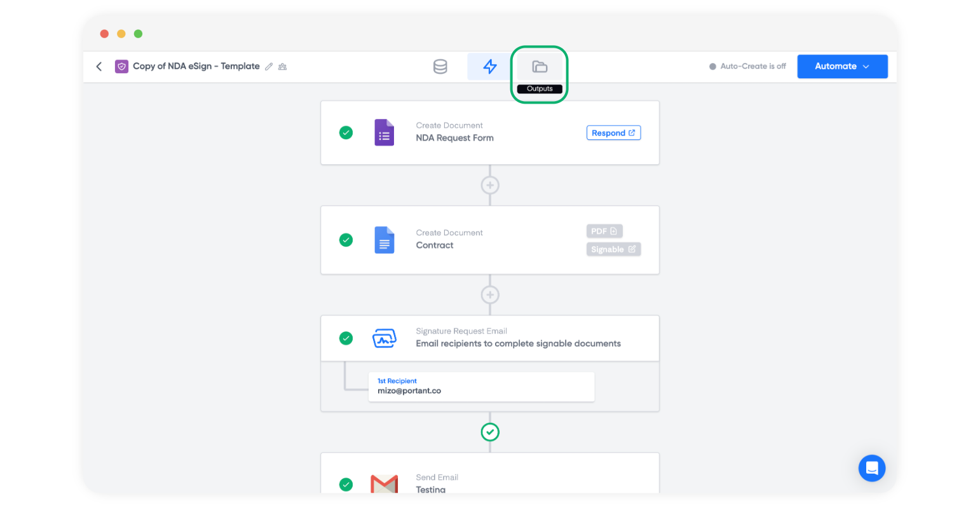
Task: Open the Outputs folder tab
Action: pyautogui.click(x=540, y=67)
